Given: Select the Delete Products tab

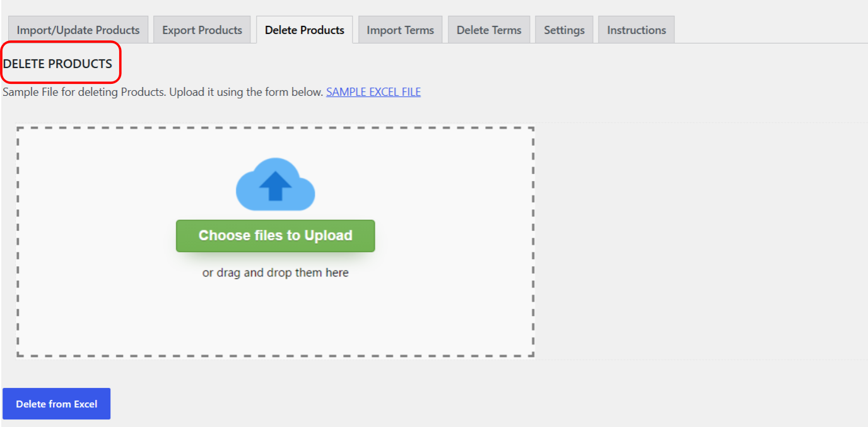Looking at the screenshot, I should point(305,30).
